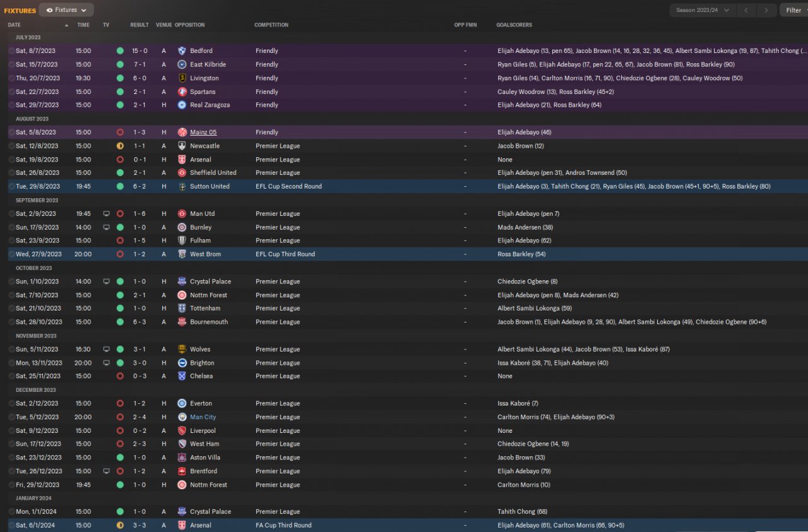Click the Real Zaragoza club badge

pyautogui.click(x=182, y=105)
